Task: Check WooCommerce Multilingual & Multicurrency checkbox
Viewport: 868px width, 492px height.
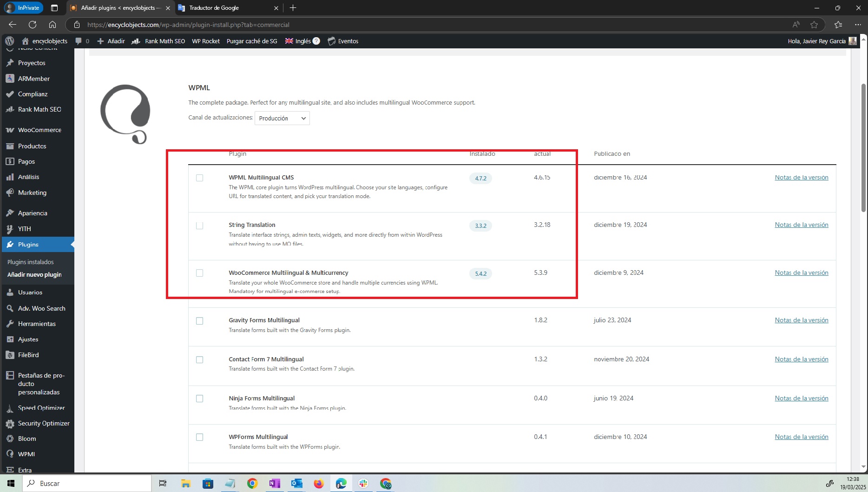Action: pos(200,273)
